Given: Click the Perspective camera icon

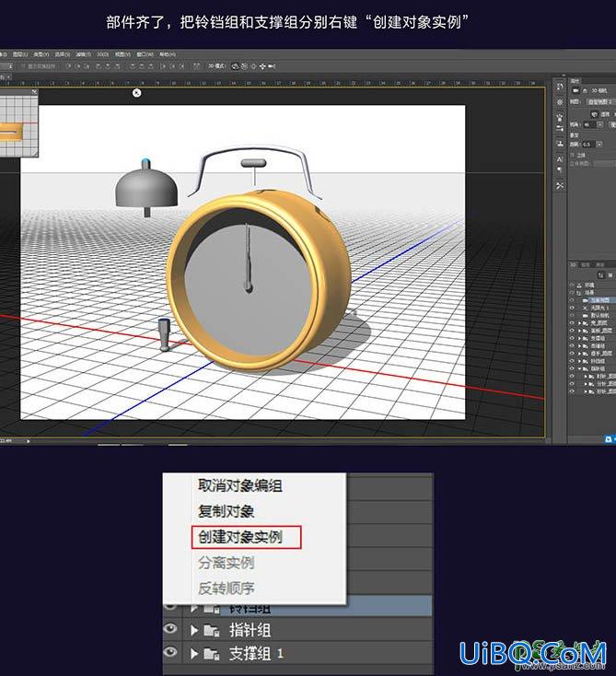Looking at the screenshot, I should pyautogui.click(x=595, y=114).
